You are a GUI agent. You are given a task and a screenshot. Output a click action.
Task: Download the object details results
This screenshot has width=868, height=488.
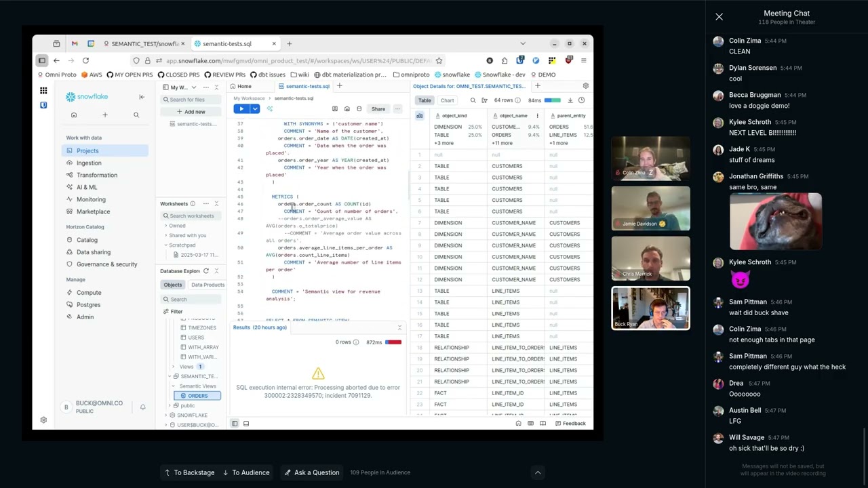[570, 100]
